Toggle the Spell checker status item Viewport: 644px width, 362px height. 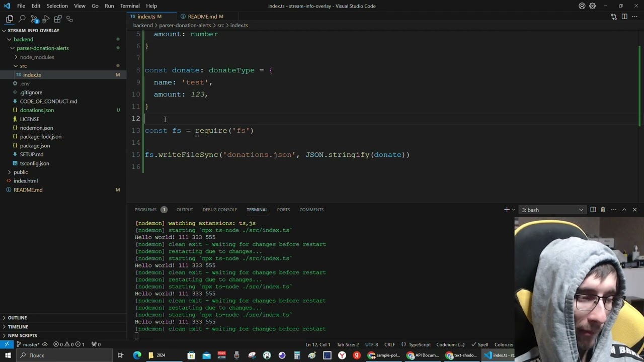pos(480,344)
